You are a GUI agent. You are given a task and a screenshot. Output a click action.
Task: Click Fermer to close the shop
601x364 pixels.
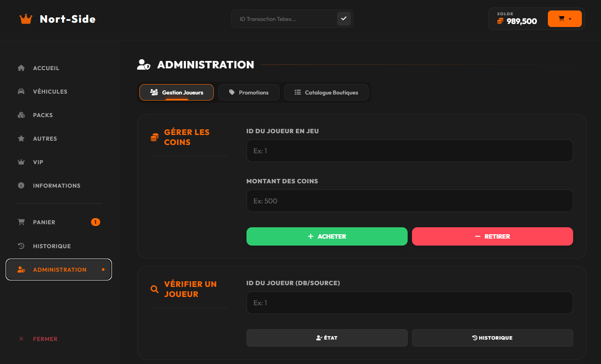[45, 339]
